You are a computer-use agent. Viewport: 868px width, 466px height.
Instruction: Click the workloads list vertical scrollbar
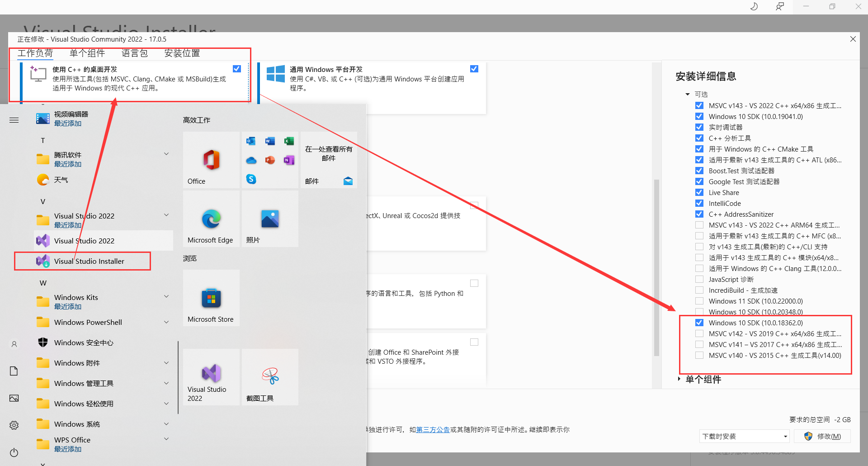[656, 267]
